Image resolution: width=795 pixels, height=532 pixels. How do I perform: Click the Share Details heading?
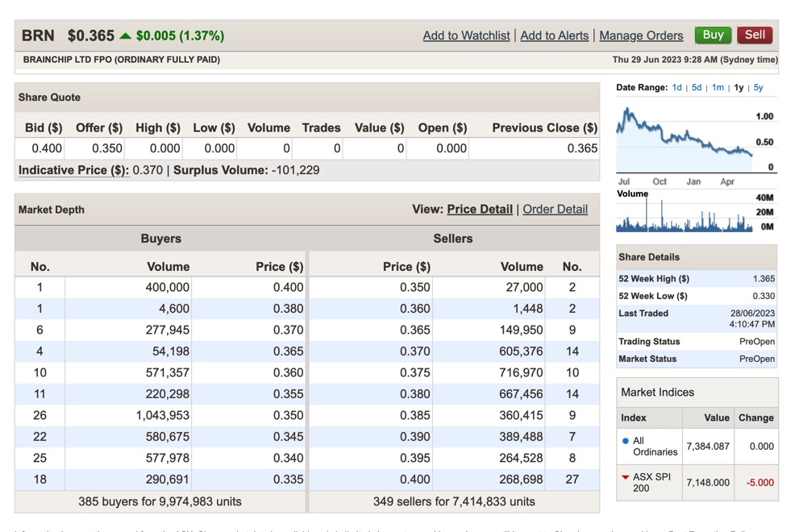[x=649, y=257]
